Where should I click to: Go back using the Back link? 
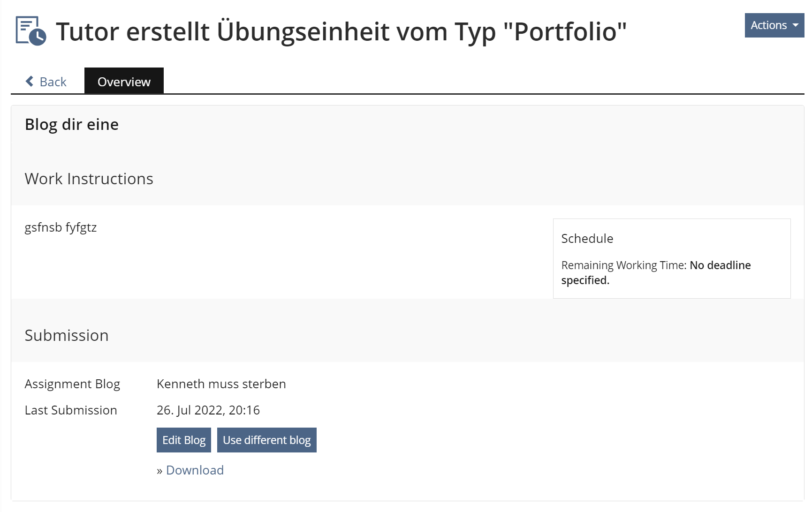click(53, 82)
